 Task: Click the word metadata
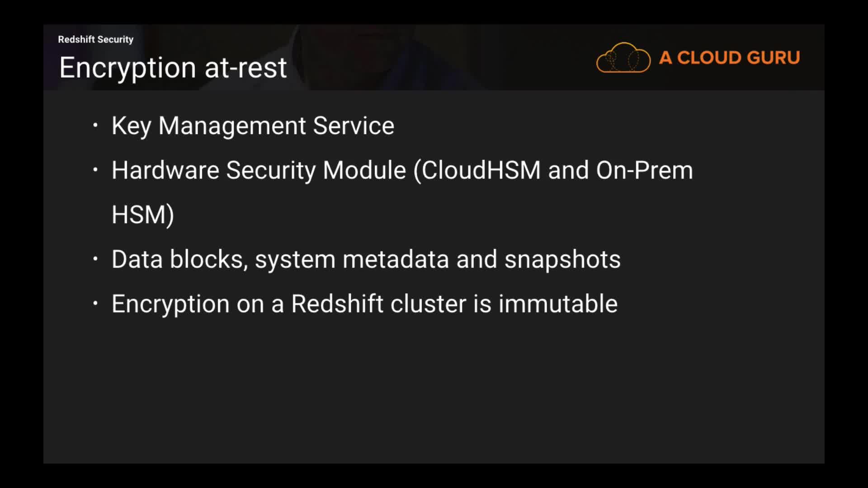point(396,259)
